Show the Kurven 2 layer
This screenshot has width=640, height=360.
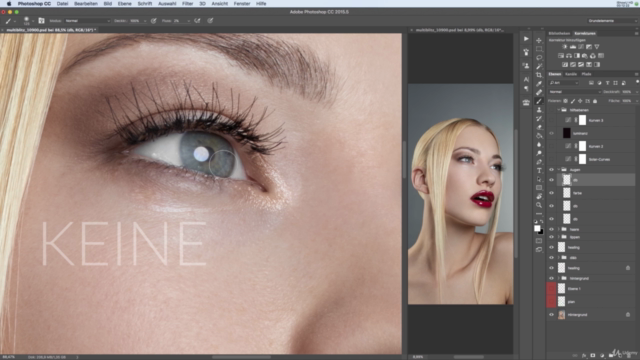[551, 146]
